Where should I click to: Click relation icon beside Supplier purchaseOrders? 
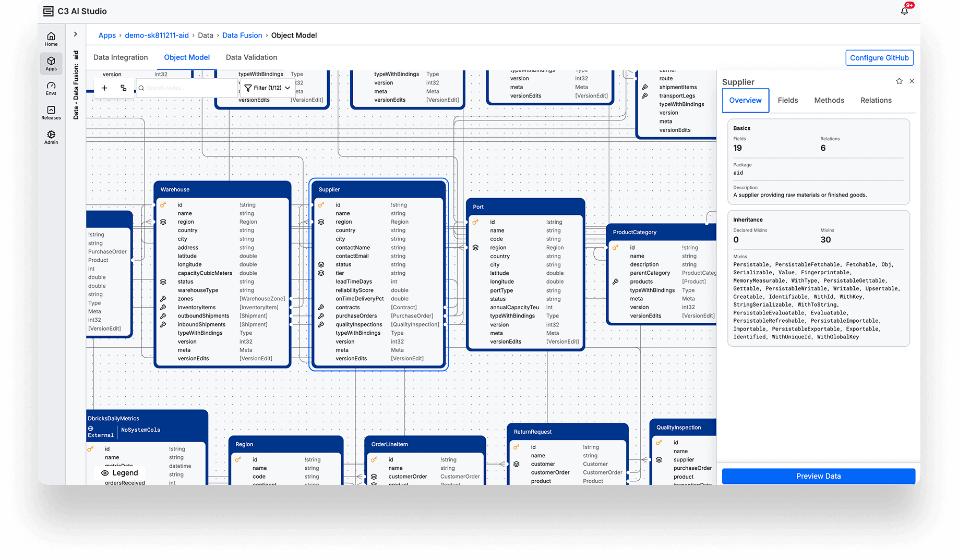coord(321,316)
